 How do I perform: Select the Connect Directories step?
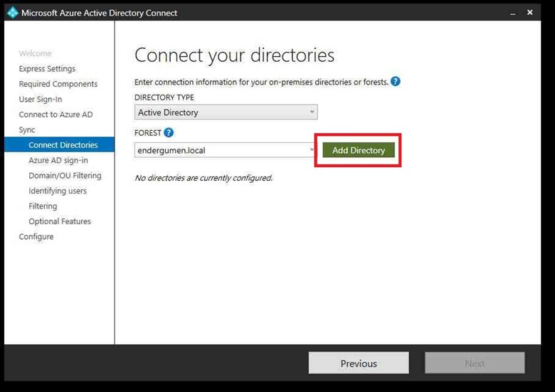coord(63,145)
